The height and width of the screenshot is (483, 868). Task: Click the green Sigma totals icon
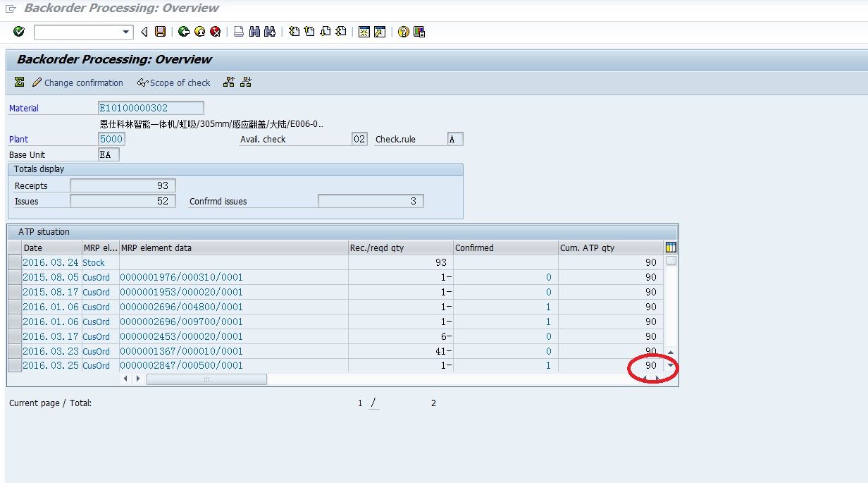click(x=19, y=82)
